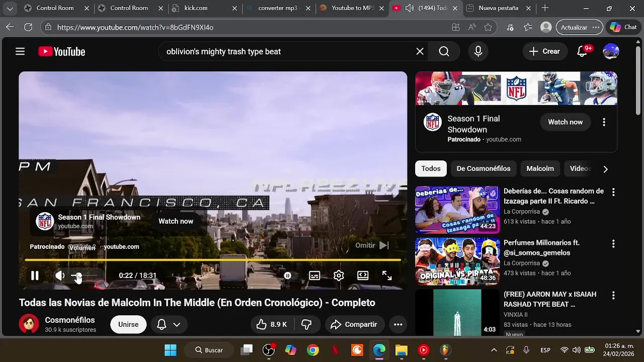Screen dimensions: 644x362
Task: Open options for the NFL sponsored card
Action: [x=604, y=122]
